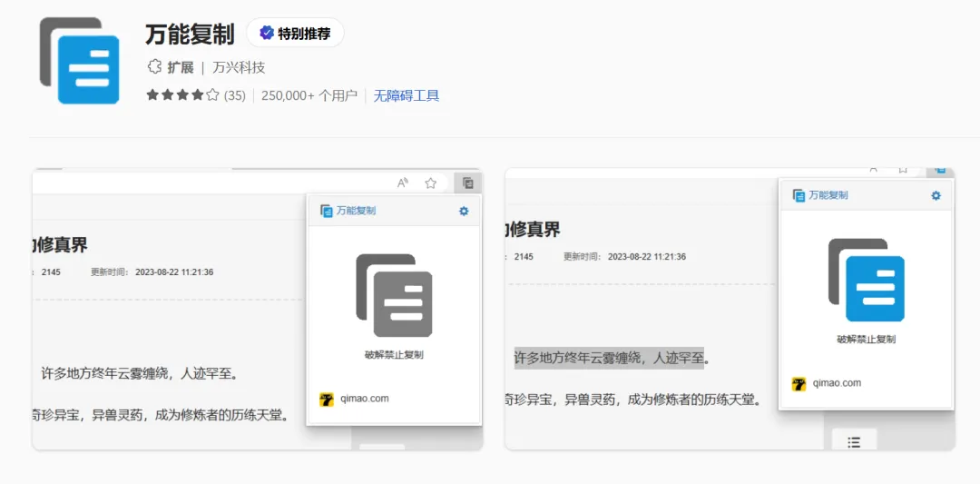Open the 无障碍工具 category link
Viewport: 980px width, 484px height.
click(407, 95)
